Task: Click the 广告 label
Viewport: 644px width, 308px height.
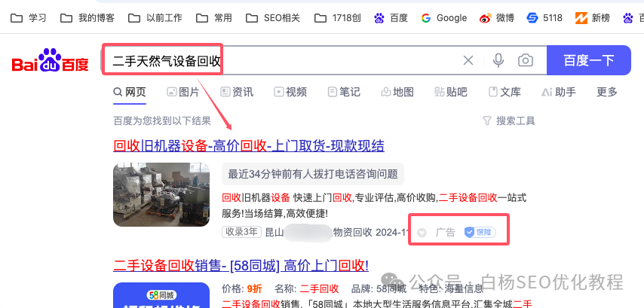Action: (x=445, y=233)
